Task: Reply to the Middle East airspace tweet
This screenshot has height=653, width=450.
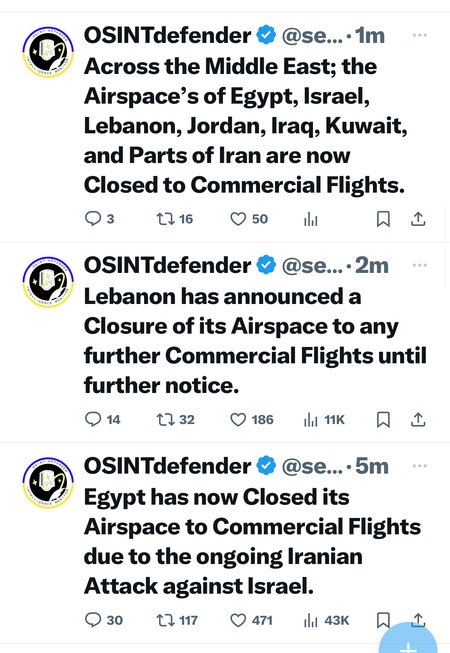Action: [99, 219]
